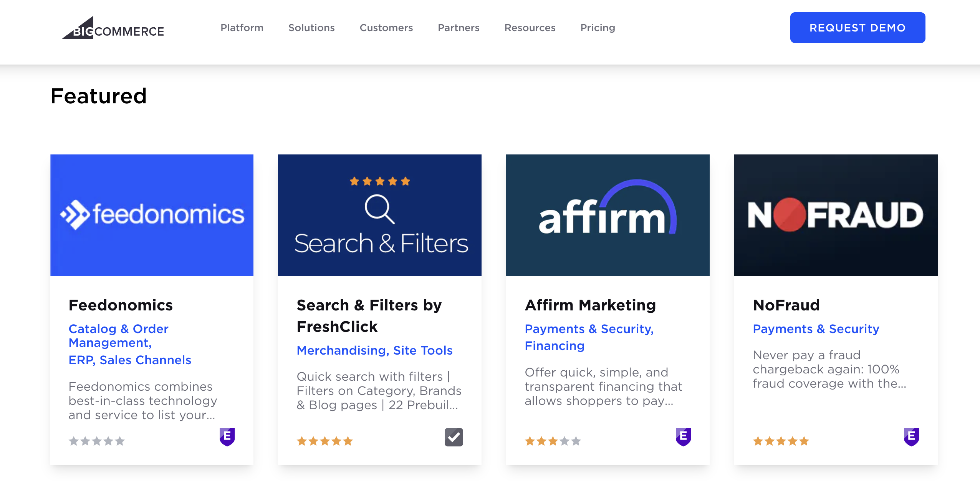Go to the Pricing page
The image size is (980, 481).
(x=598, y=28)
